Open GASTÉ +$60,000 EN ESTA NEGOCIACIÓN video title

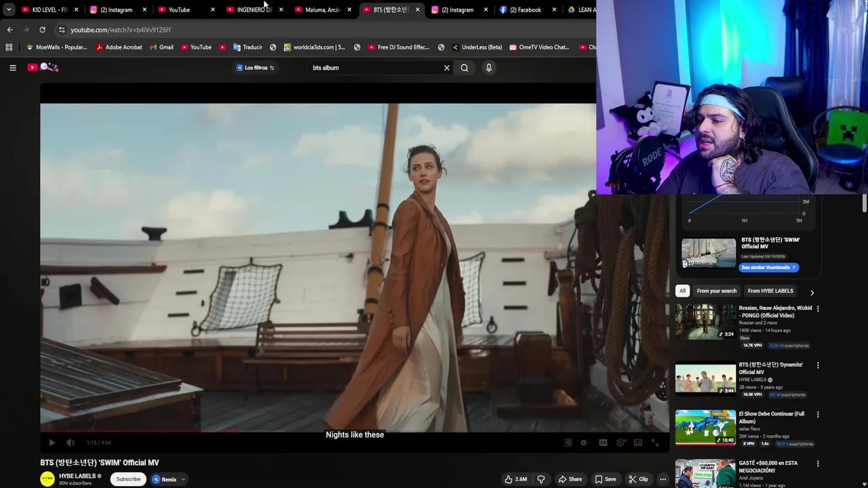(x=768, y=466)
